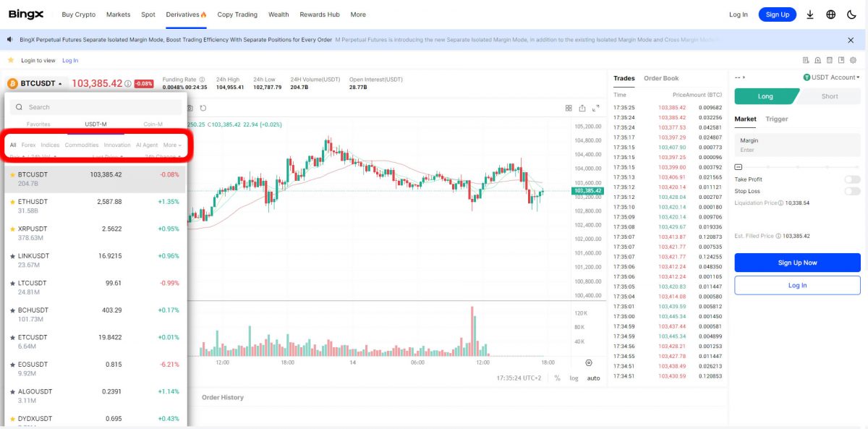The height and width of the screenshot is (429, 868).
Task: Switch to the Favorites tab in pair list
Action: 38,124
